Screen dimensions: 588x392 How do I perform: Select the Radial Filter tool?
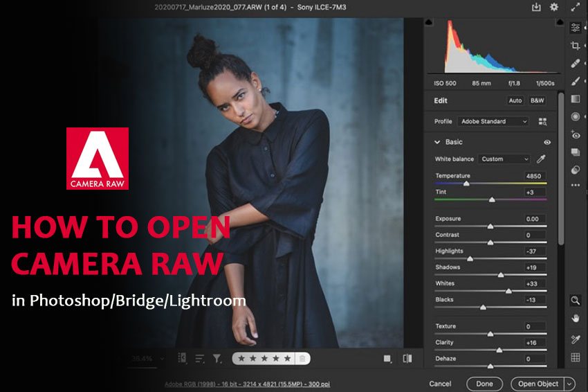tap(576, 116)
